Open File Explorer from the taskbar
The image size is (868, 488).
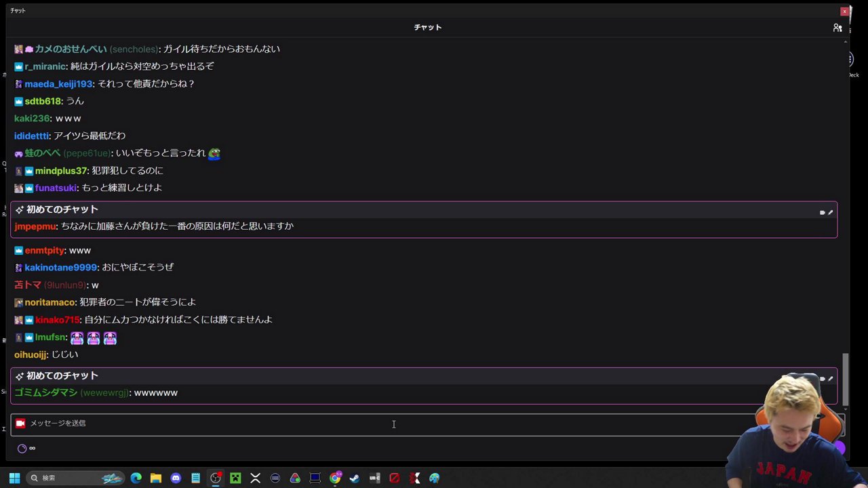click(x=156, y=478)
